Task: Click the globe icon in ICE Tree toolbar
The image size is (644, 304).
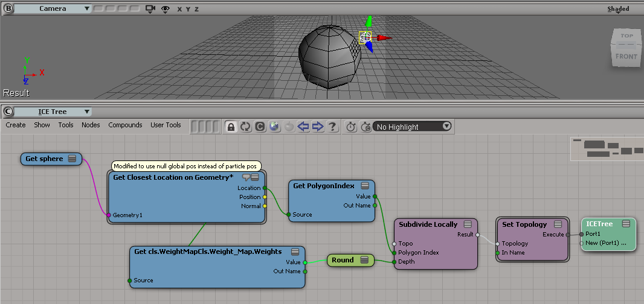Action: [274, 127]
